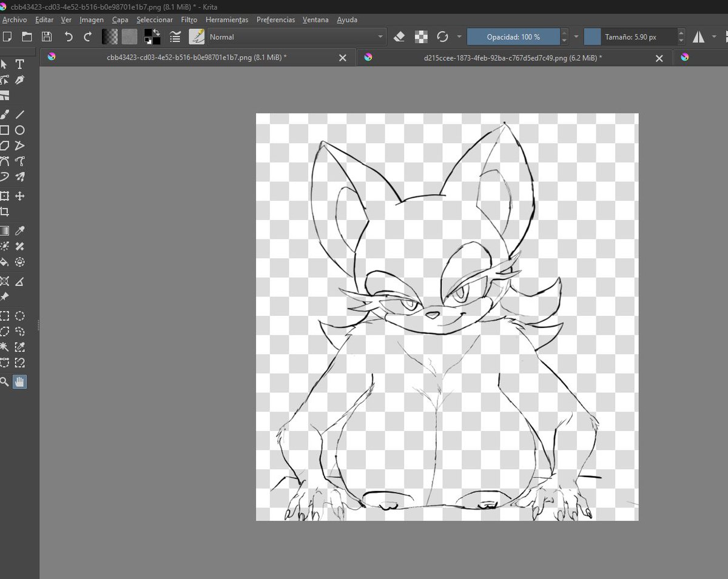Click the Open file folder icon

(x=27, y=36)
